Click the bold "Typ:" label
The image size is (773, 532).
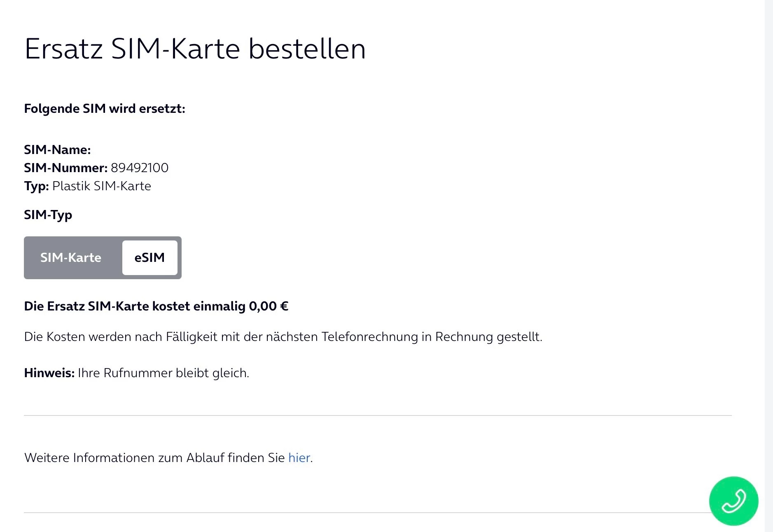[36, 186]
